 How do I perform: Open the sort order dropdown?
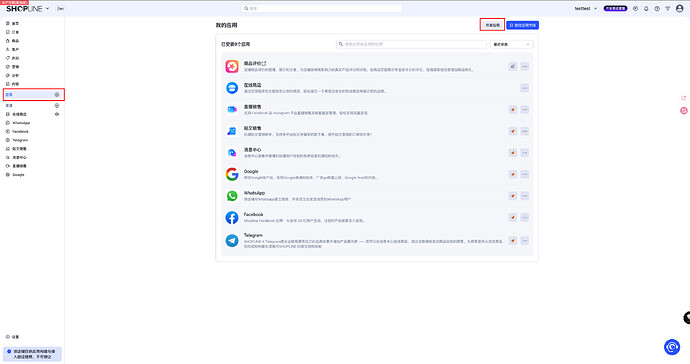pos(512,44)
